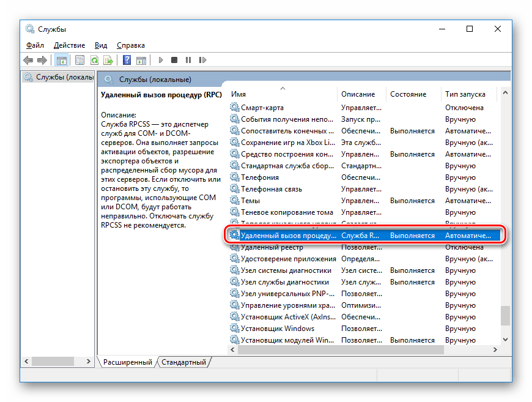Click the Back arrow toolbar icon
Viewport: 532px width, 402px height.
pos(28,60)
